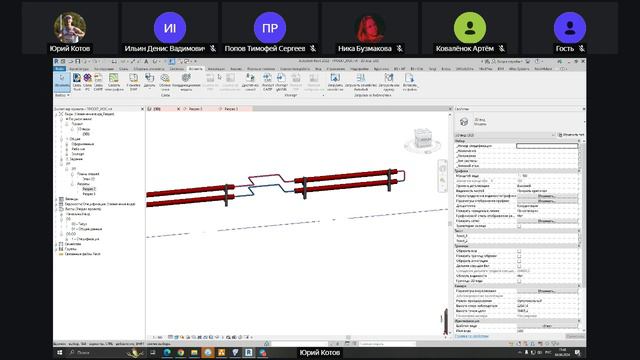Screen dimensions: 640x360
Task: Toggle the Дальняя секущая Акт checkbox
Action: [x=519, y=266]
